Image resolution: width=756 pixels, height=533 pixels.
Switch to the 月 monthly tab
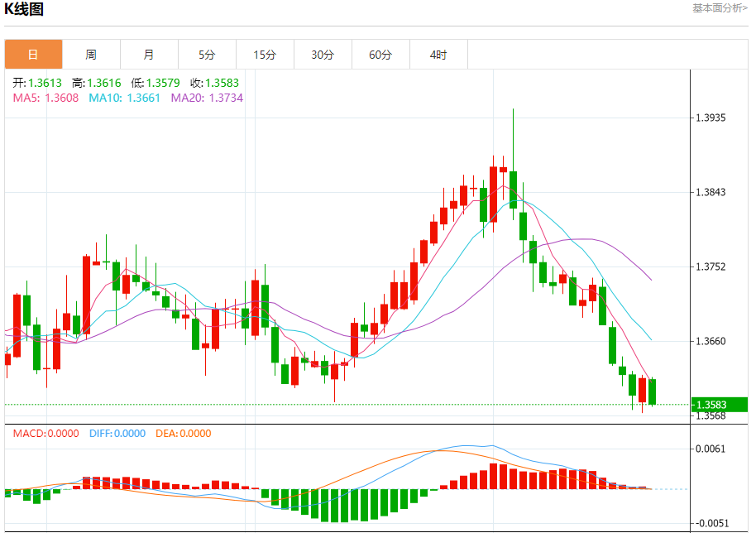click(x=149, y=55)
